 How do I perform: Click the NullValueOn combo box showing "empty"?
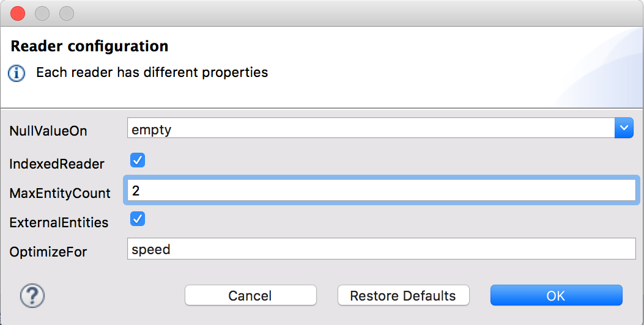[371, 128]
